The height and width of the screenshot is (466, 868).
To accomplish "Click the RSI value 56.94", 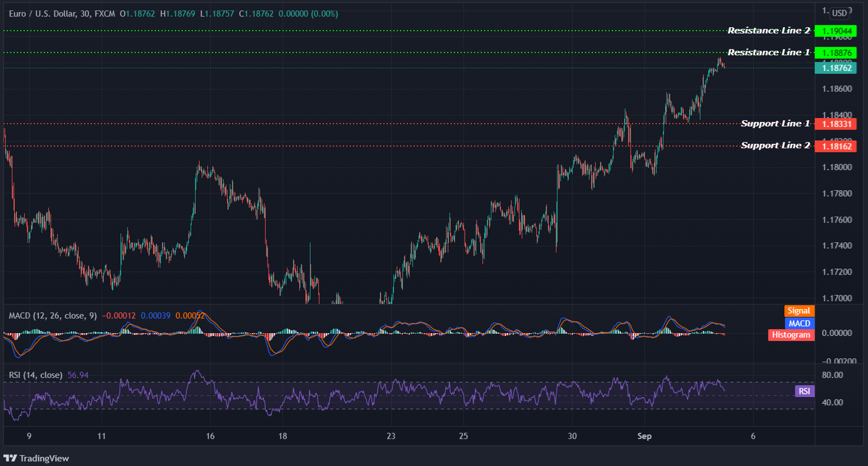I will click(78, 375).
